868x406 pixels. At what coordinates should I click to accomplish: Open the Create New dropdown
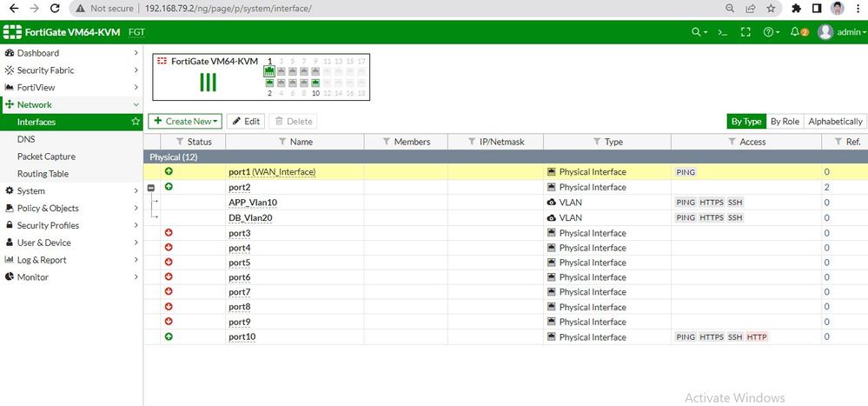point(185,122)
